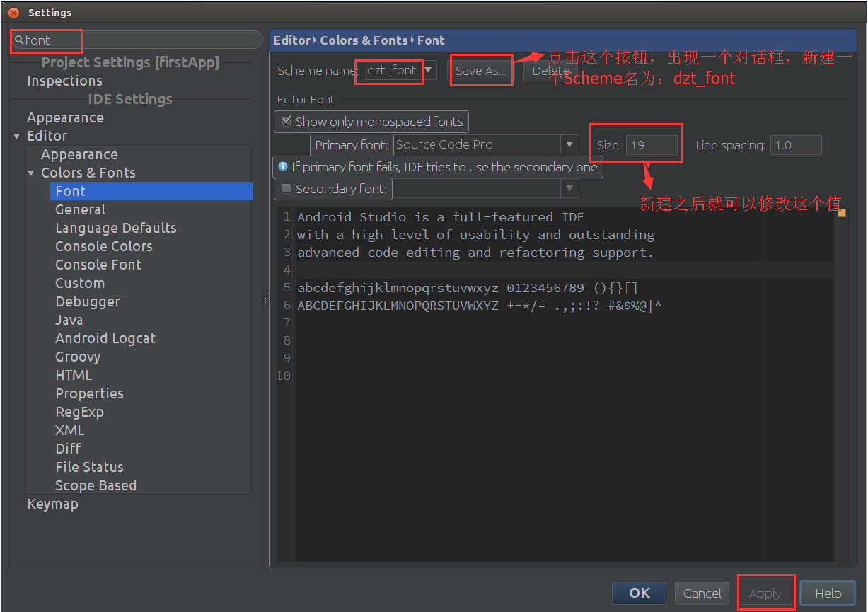Click preview line 'Android Studio is a full-featured IDE'
Screen dimensions: 868x612
[441, 217]
